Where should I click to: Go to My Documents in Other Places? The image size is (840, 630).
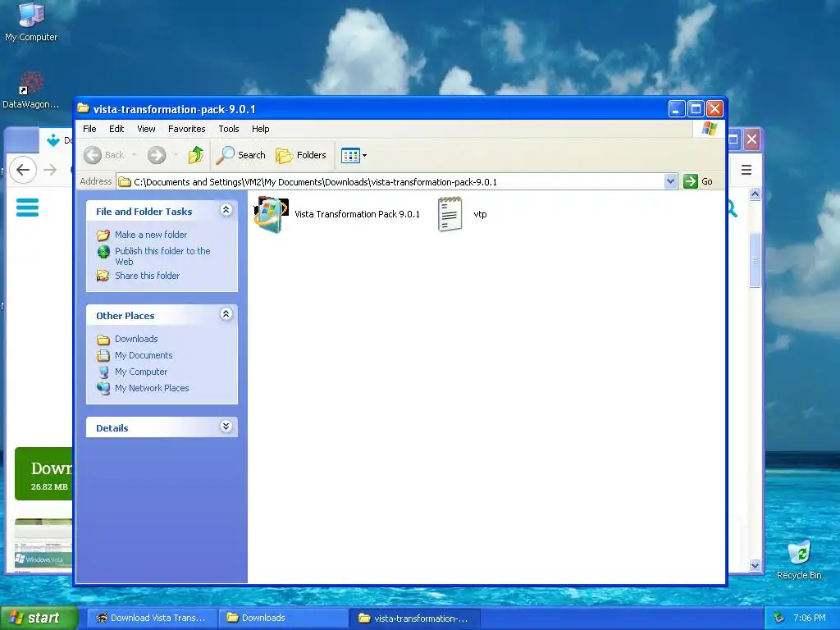[144, 355]
